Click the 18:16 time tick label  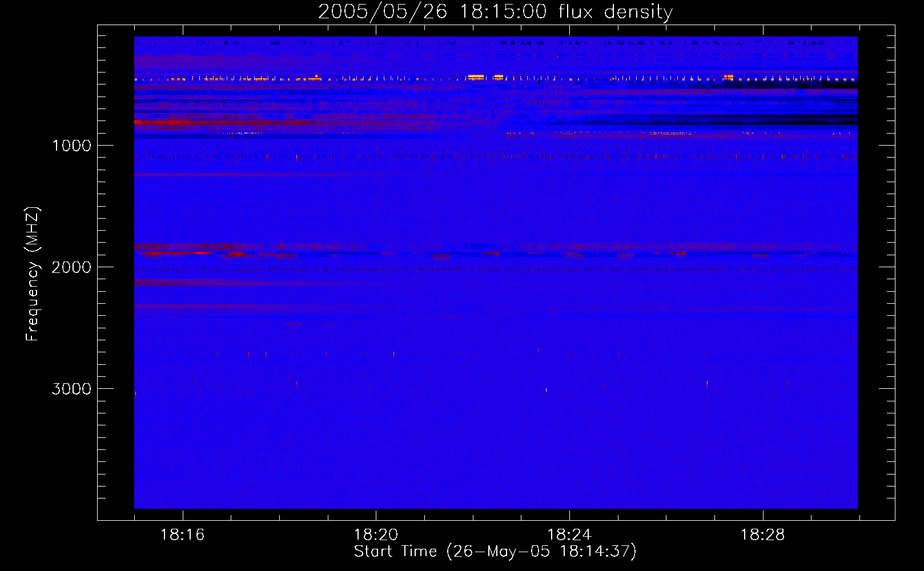(182, 535)
